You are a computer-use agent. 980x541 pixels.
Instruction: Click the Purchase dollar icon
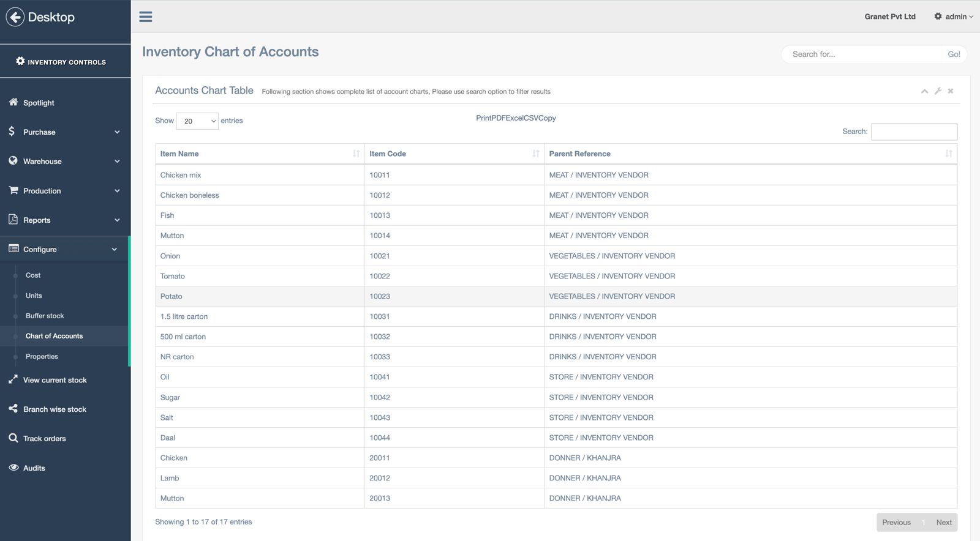[12, 131]
